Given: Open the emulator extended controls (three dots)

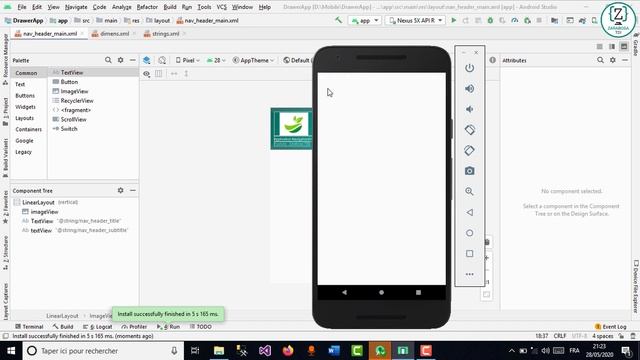Looking at the screenshot, I should click(469, 274).
